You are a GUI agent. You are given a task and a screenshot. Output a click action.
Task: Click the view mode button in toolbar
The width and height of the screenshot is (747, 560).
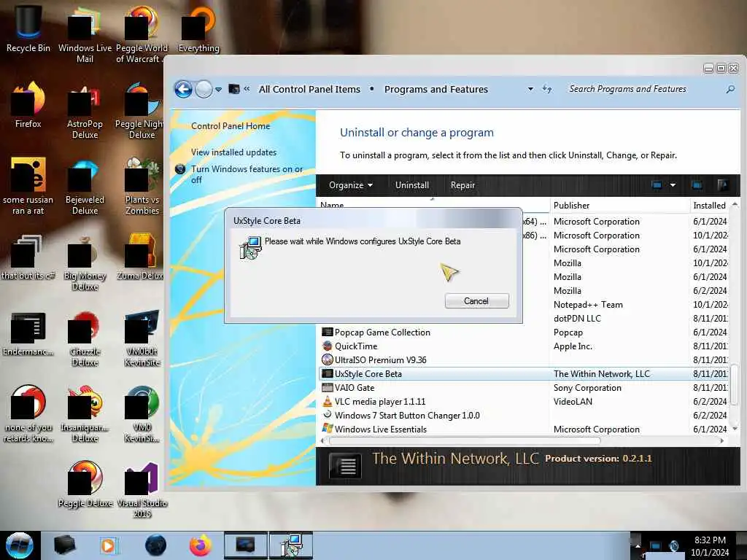pyautogui.click(x=657, y=185)
